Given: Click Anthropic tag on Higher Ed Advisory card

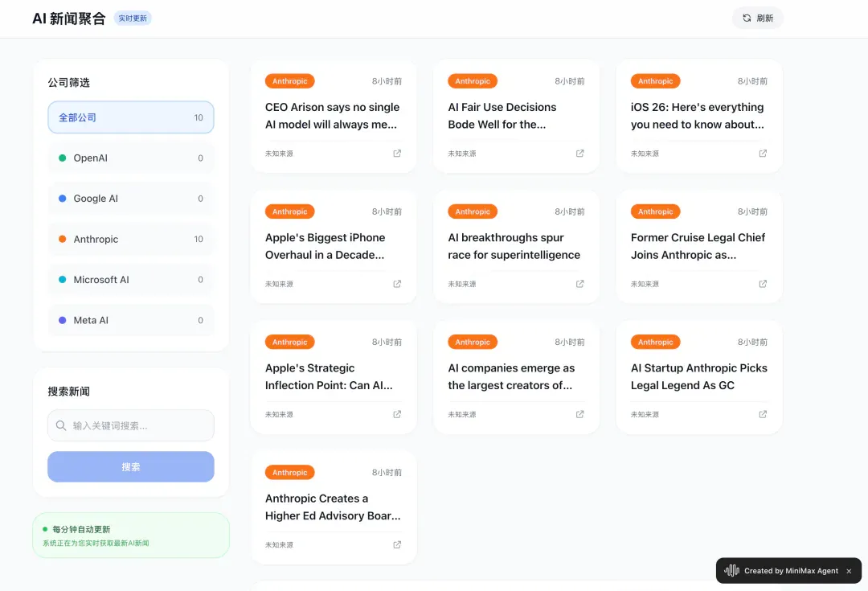Looking at the screenshot, I should pos(289,473).
